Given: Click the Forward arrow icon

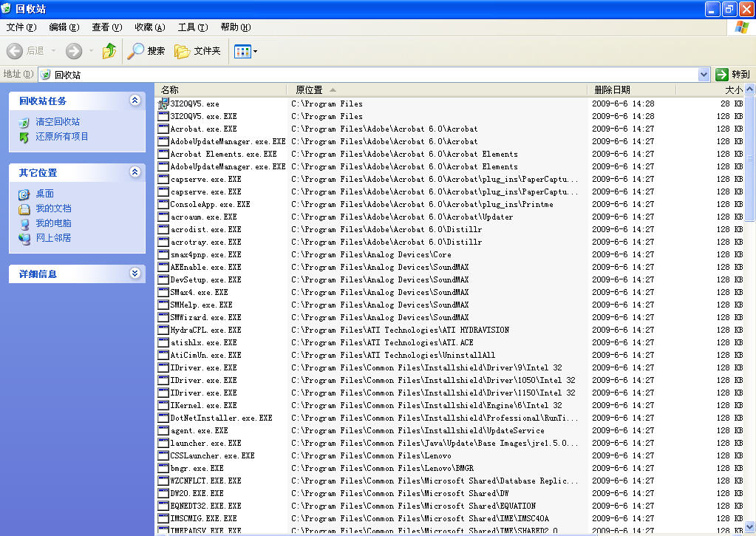Looking at the screenshot, I should (x=74, y=51).
